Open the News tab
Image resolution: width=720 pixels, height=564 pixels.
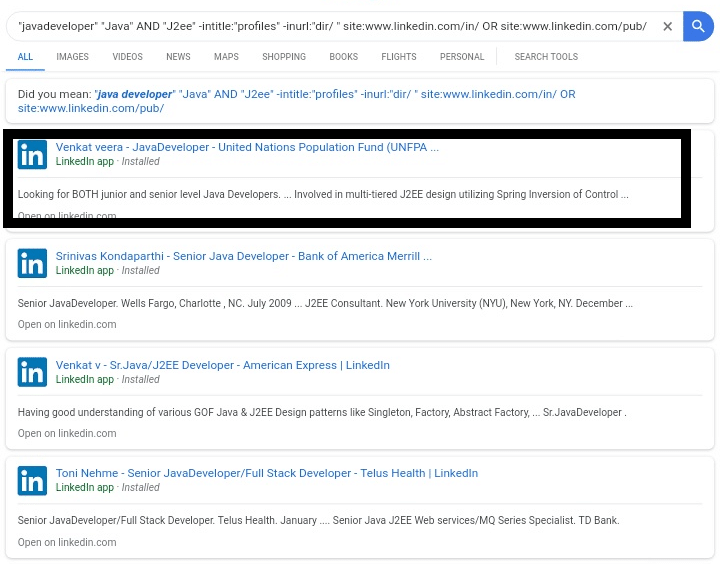click(178, 56)
